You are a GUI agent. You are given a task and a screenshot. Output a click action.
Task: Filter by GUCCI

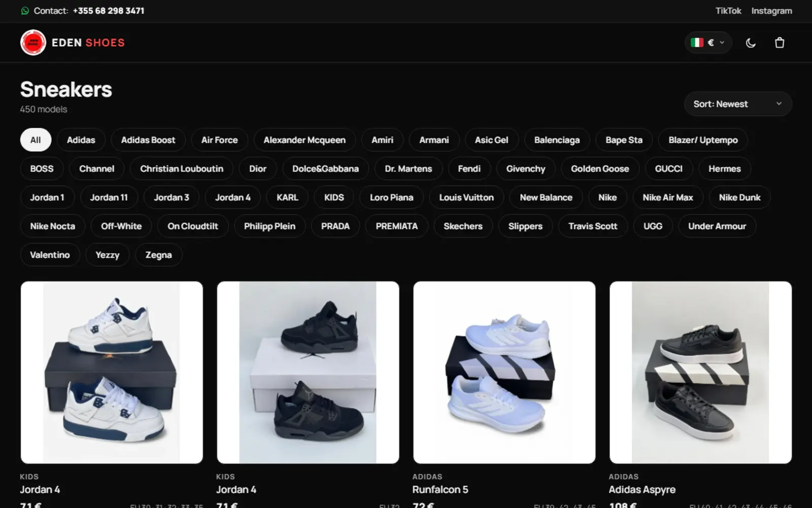point(669,169)
